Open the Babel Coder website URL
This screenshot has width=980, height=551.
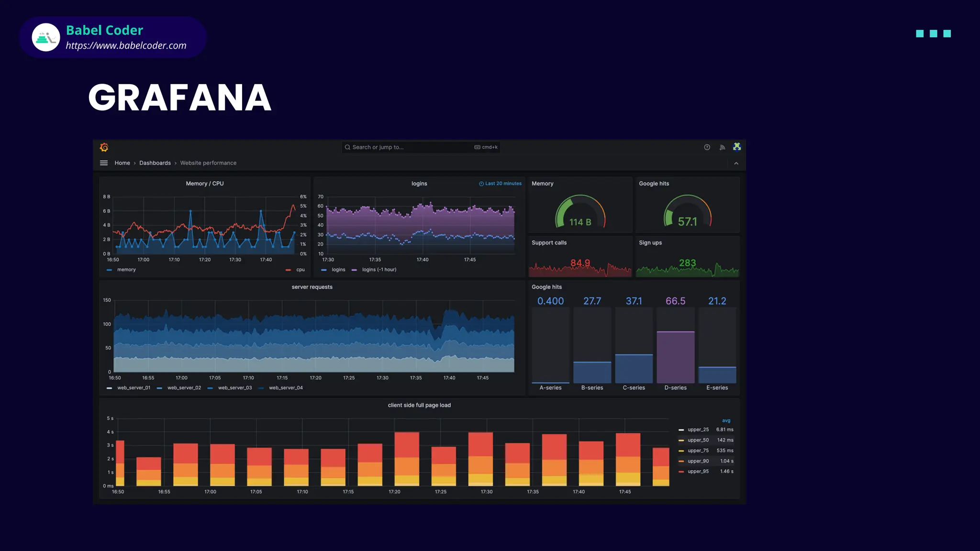[x=126, y=45]
